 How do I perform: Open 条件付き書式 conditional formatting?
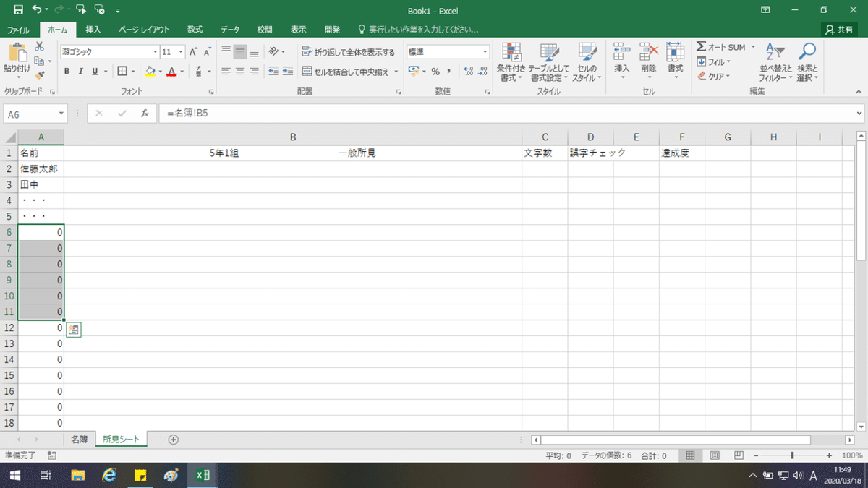[x=512, y=62]
